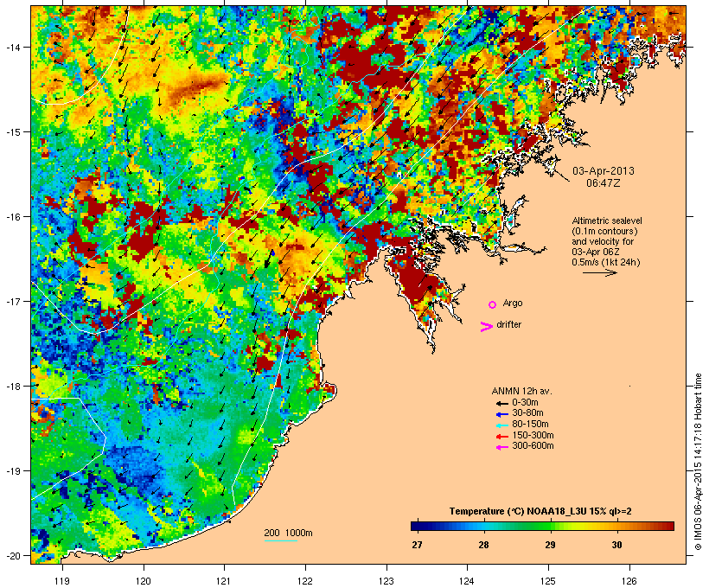This screenshot has height=588, width=709.
Task: Click the latitude '-17' axis label
Action: (x=12, y=301)
